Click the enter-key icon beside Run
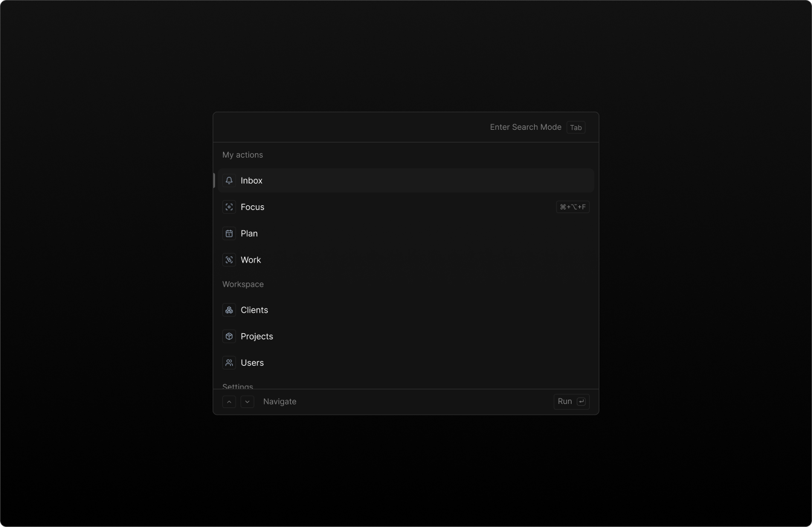 click(581, 401)
